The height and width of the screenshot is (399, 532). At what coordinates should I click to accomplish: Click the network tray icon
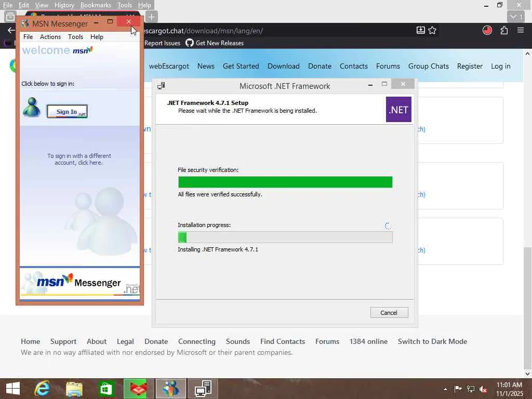tap(471, 389)
